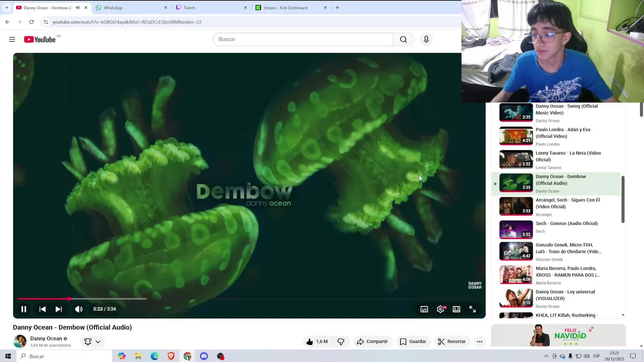
Task: Open the YouTube hamburger guide menu
Action: [12, 39]
